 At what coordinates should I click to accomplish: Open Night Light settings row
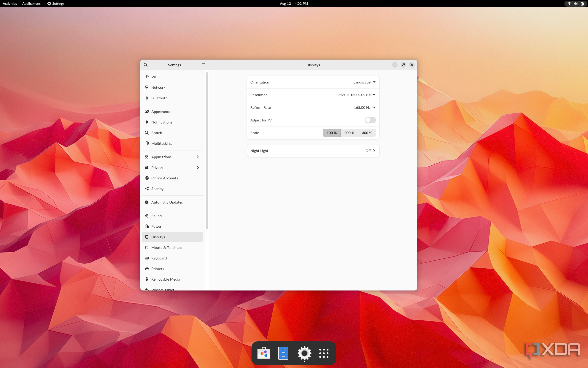click(313, 151)
